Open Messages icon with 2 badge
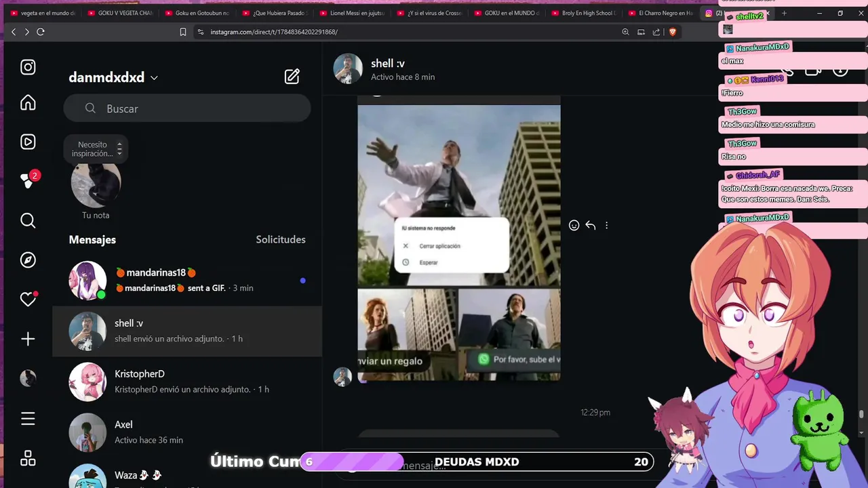 click(x=28, y=181)
